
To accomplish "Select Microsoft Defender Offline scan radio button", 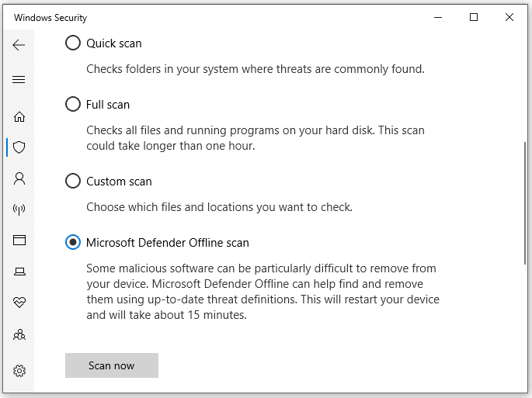I will [x=73, y=242].
